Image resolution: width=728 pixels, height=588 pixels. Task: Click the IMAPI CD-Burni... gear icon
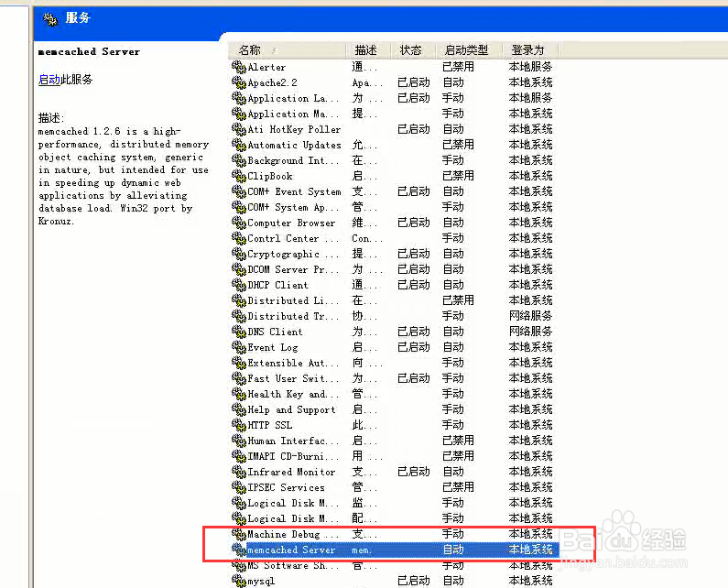(239, 456)
